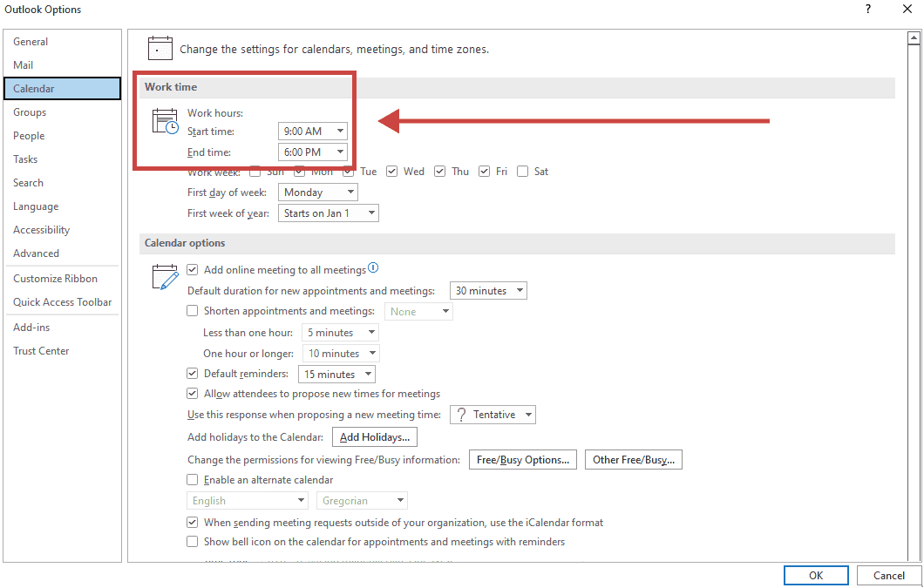Open the Add-ins category
The height and width of the screenshot is (588, 924).
(x=62, y=328)
